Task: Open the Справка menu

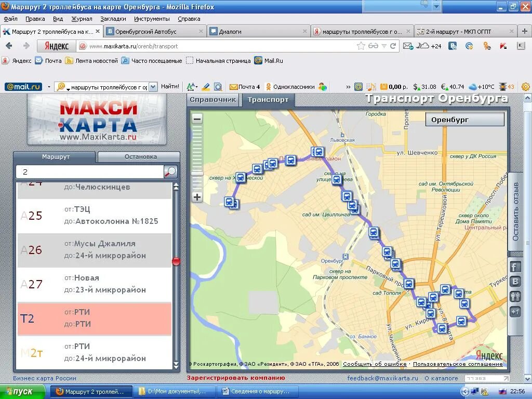Action: [189, 19]
